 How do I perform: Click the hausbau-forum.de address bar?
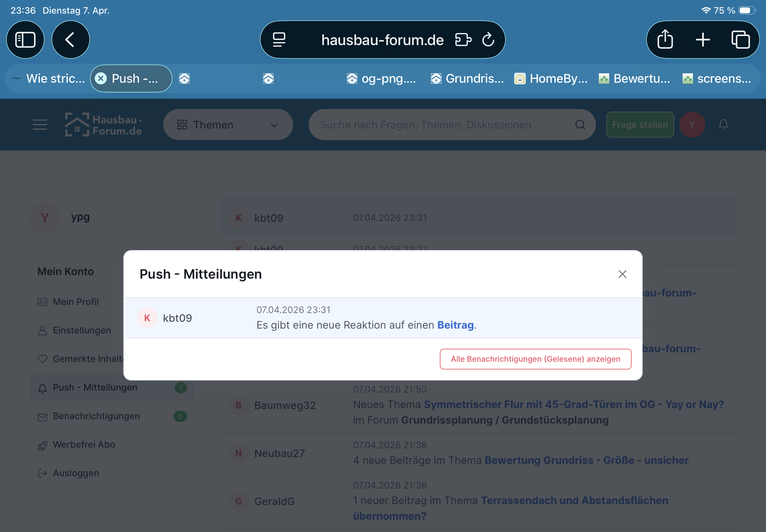point(382,40)
